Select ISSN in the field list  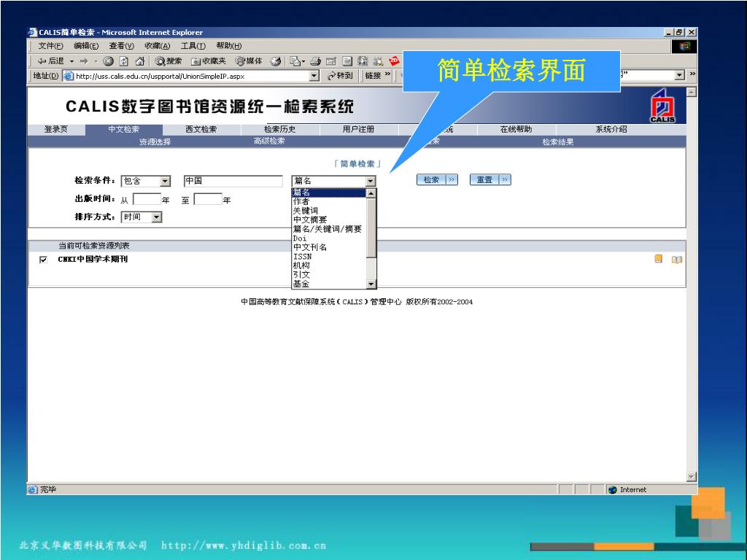329,256
